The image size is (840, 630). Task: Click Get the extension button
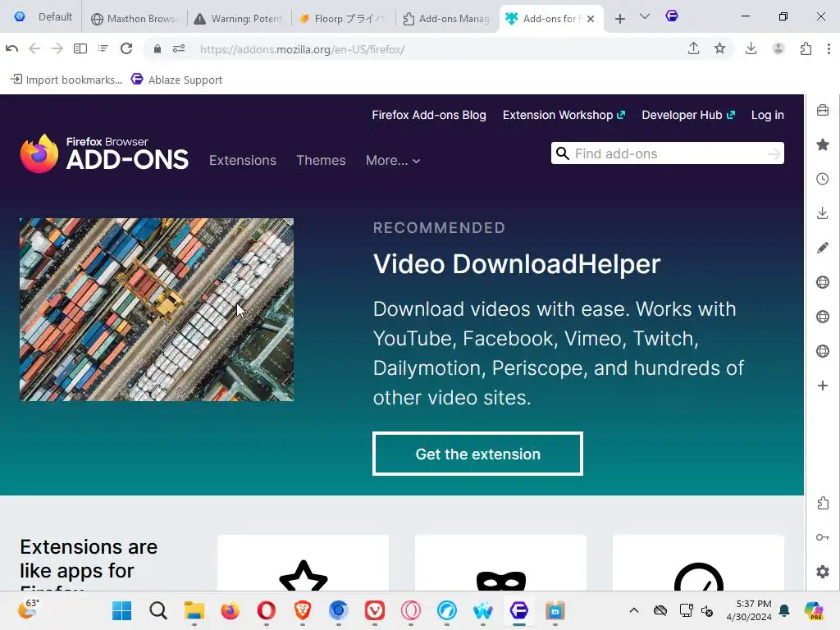click(x=478, y=454)
